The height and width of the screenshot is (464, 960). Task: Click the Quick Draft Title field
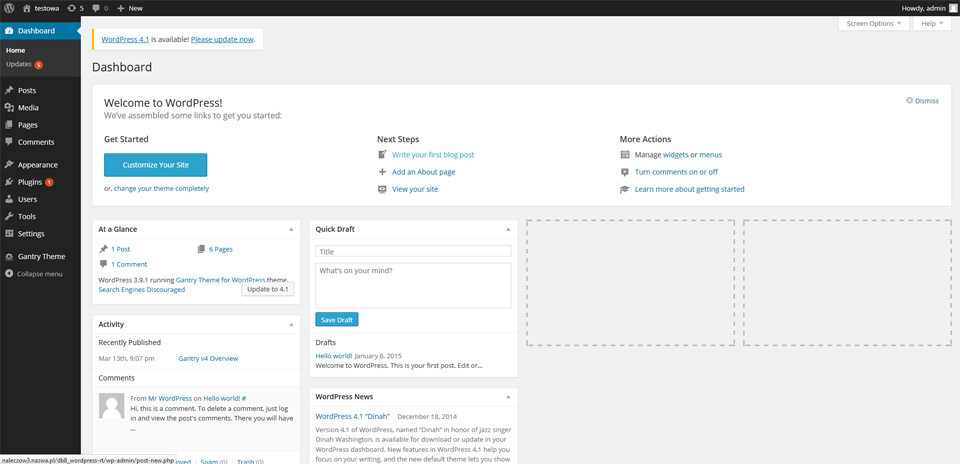[413, 252]
